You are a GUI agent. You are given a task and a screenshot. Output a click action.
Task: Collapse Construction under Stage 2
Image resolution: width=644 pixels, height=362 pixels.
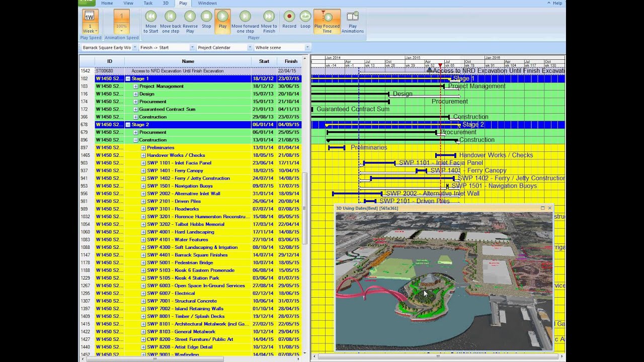click(136, 140)
